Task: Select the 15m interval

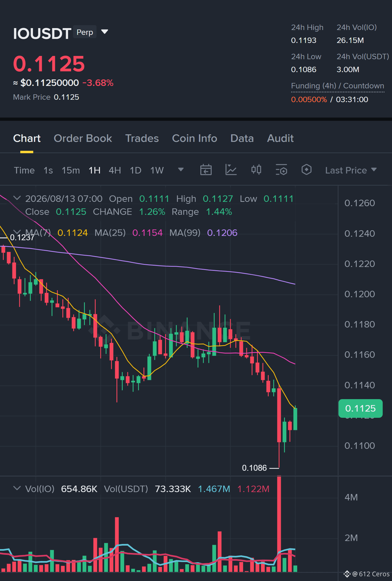Action: [x=71, y=170]
